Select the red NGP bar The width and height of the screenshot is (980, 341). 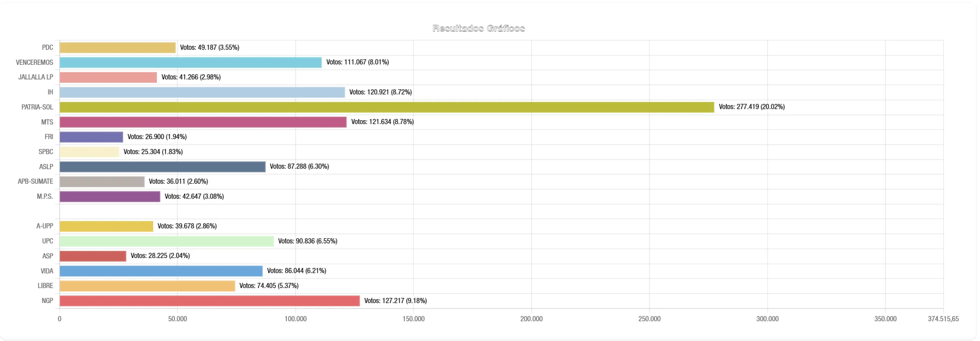click(209, 301)
